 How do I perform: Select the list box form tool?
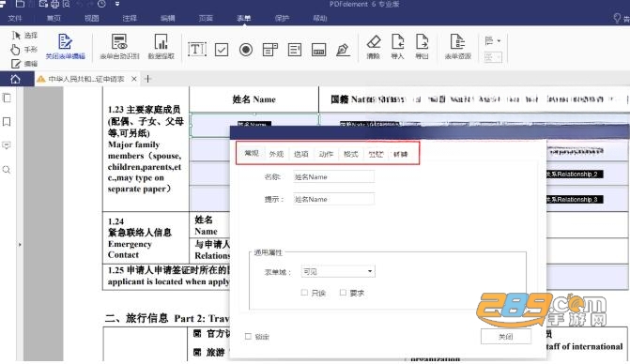(x=295, y=50)
